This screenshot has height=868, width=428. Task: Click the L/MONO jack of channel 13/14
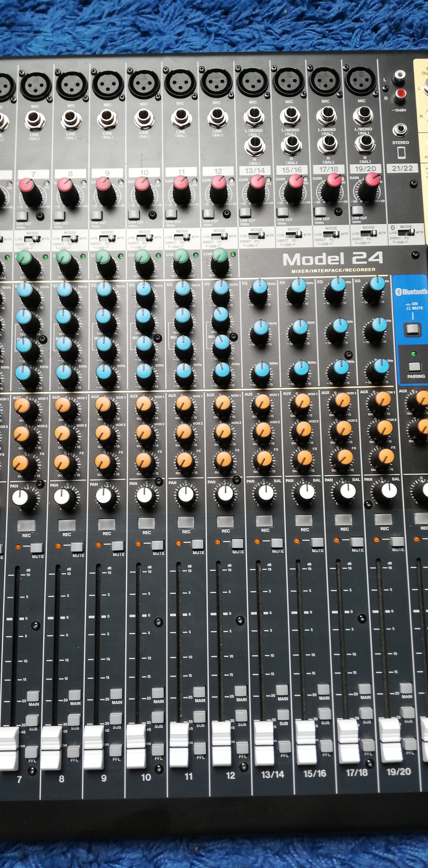tap(254, 116)
